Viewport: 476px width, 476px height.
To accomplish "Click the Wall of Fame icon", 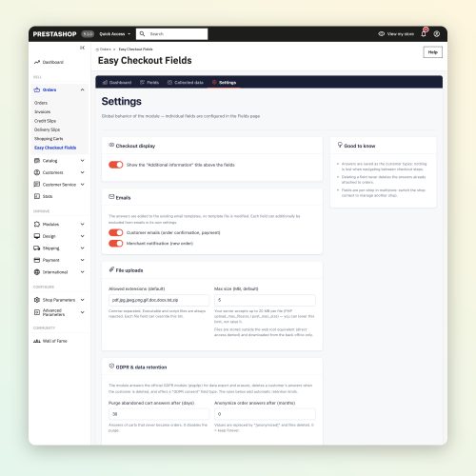I will click(x=37, y=341).
